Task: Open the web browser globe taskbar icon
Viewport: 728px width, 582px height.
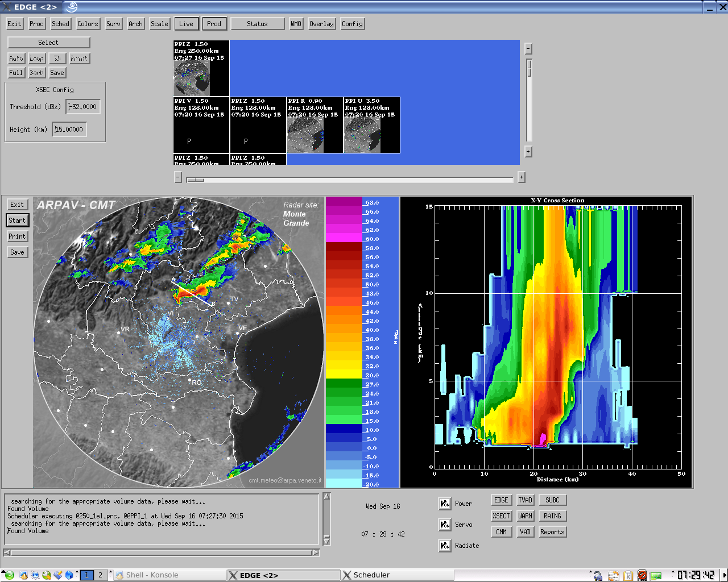Action: pos(47,575)
